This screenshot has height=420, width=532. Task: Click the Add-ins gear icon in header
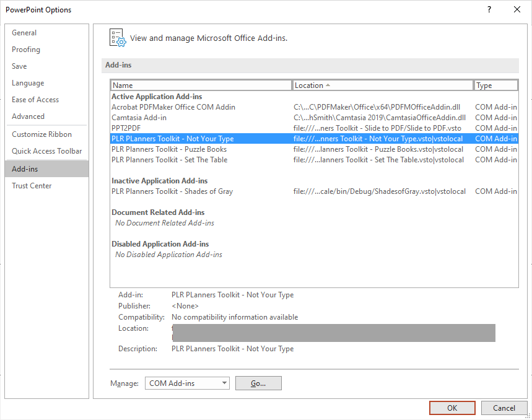point(117,38)
